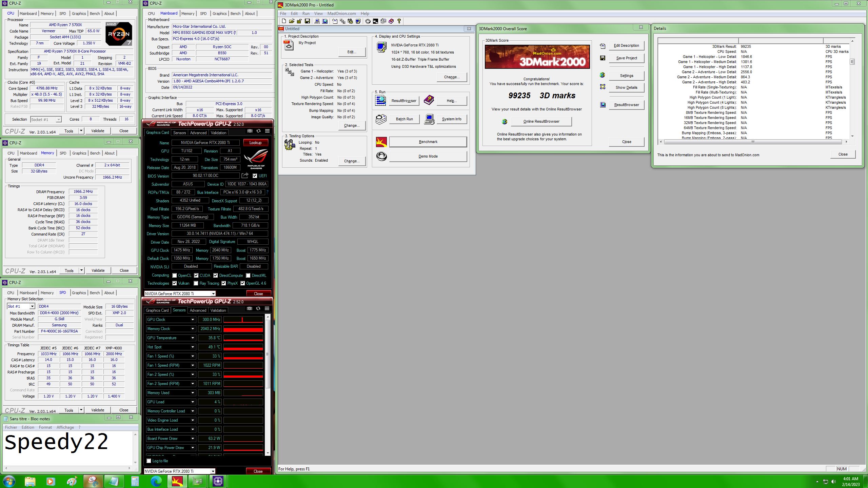Click GPU-Z screenshot camera icon in upper window
This screenshot has height=488, width=868.
250,131
